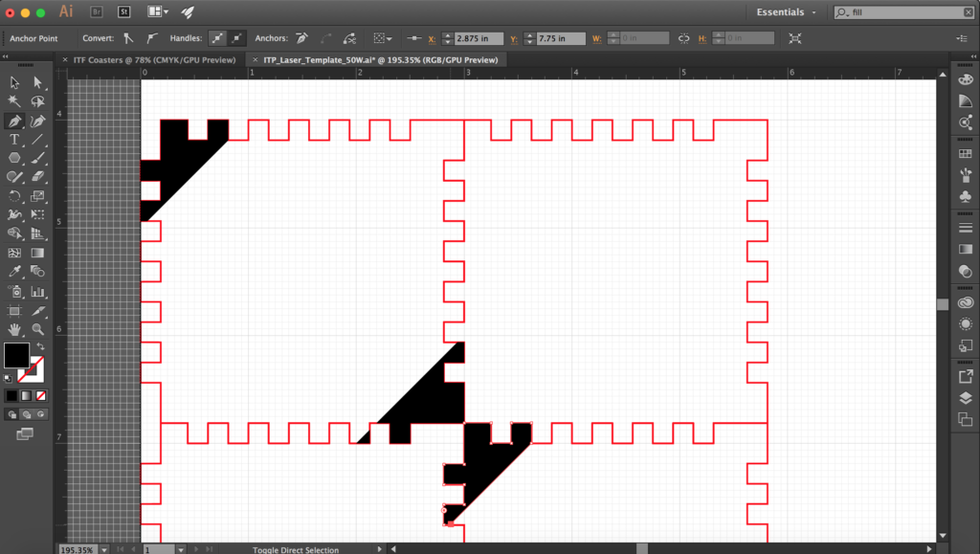The height and width of the screenshot is (554, 980).
Task: Toggle show handles for multiple anchors
Action: click(217, 38)
